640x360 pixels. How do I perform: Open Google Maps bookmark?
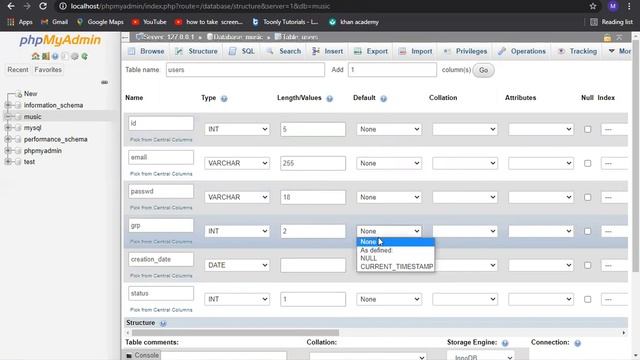click(x=100, y=22)
